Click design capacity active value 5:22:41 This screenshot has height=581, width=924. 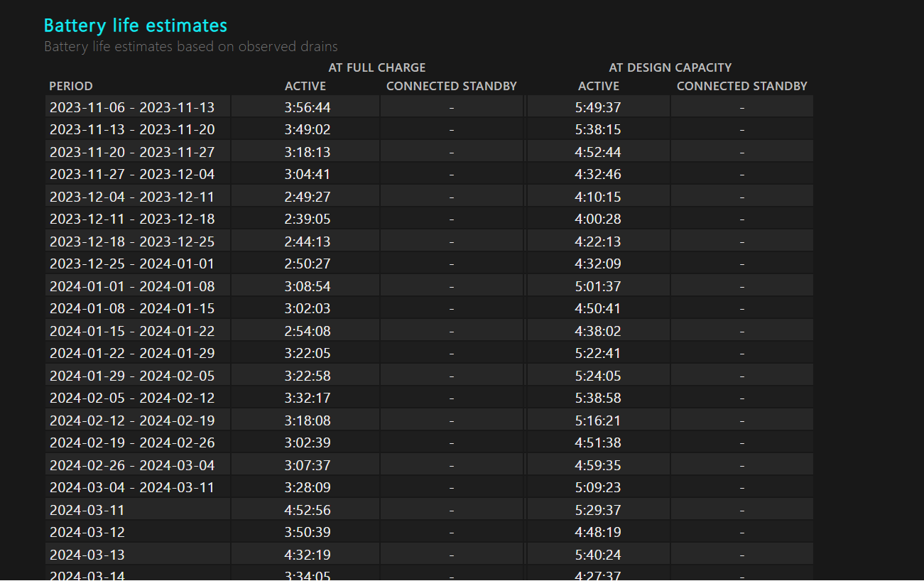[598, 353]
